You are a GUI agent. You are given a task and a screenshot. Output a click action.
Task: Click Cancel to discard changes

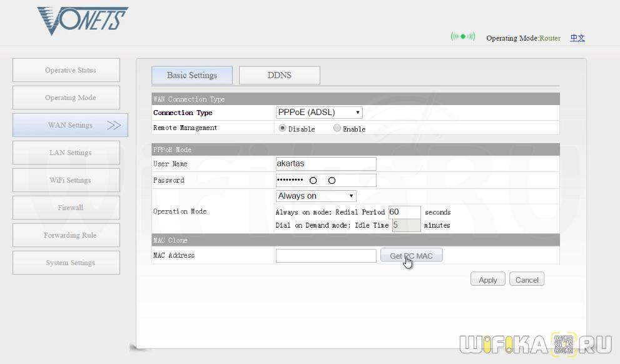click(x=527, y=280)
